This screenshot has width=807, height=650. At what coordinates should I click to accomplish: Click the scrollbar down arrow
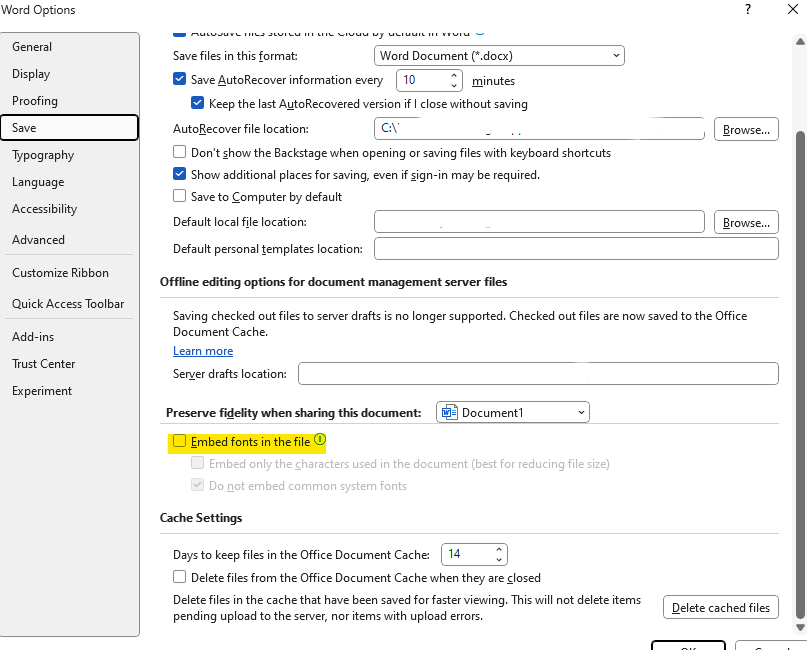point(800,627)
